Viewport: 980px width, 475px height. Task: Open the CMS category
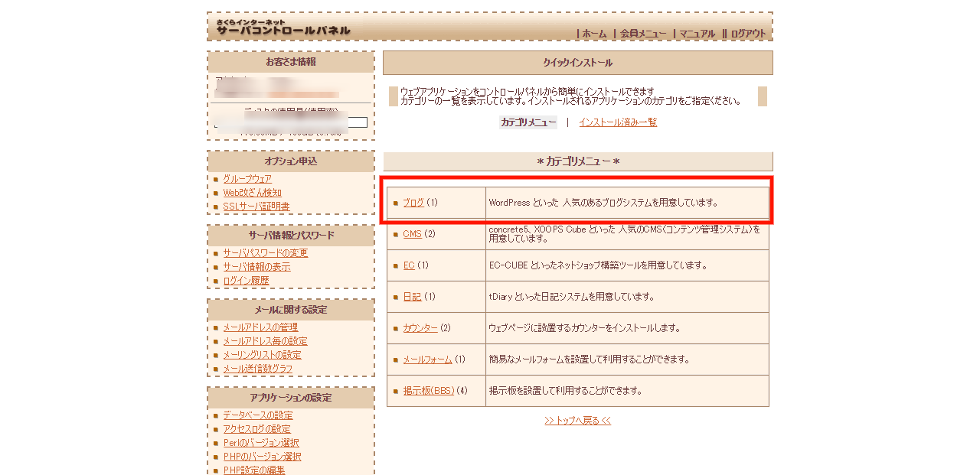(412, 234)
